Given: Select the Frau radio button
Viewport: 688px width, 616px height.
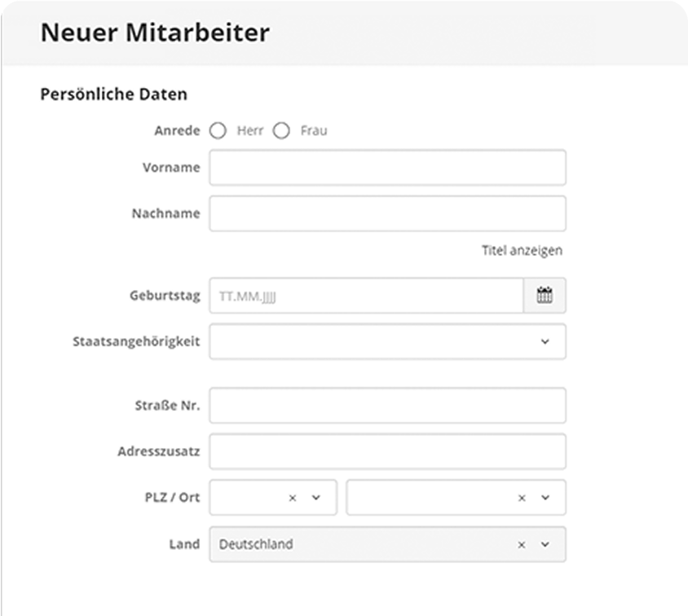Looking at the screenshot, I should point(281,130).
